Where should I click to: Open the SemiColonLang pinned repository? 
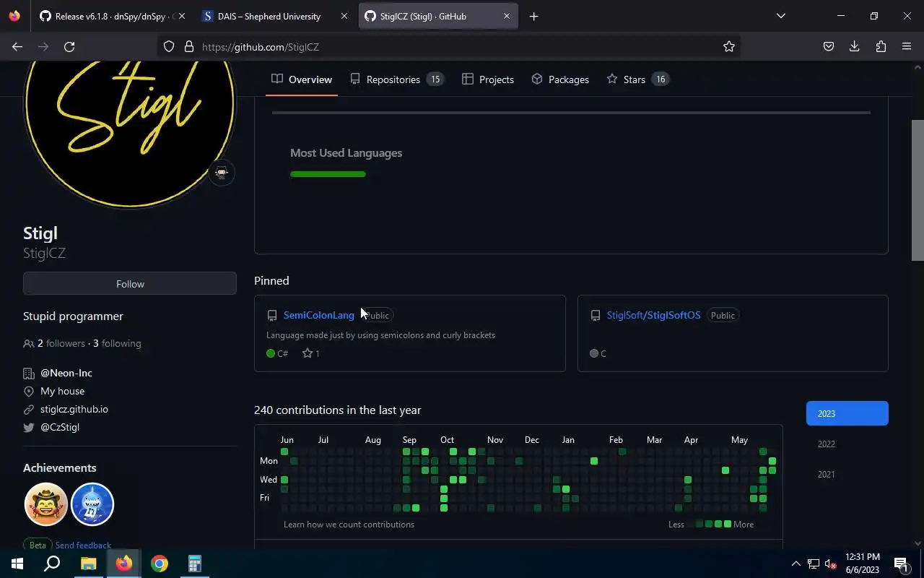318,315
